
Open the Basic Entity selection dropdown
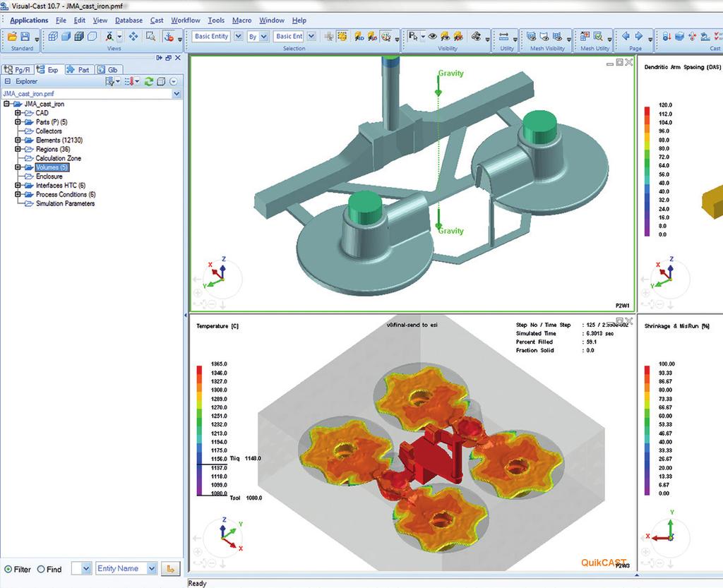(238, 37)
